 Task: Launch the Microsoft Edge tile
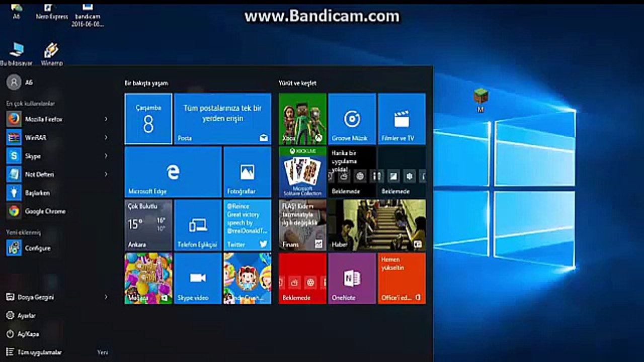[173, 172]
